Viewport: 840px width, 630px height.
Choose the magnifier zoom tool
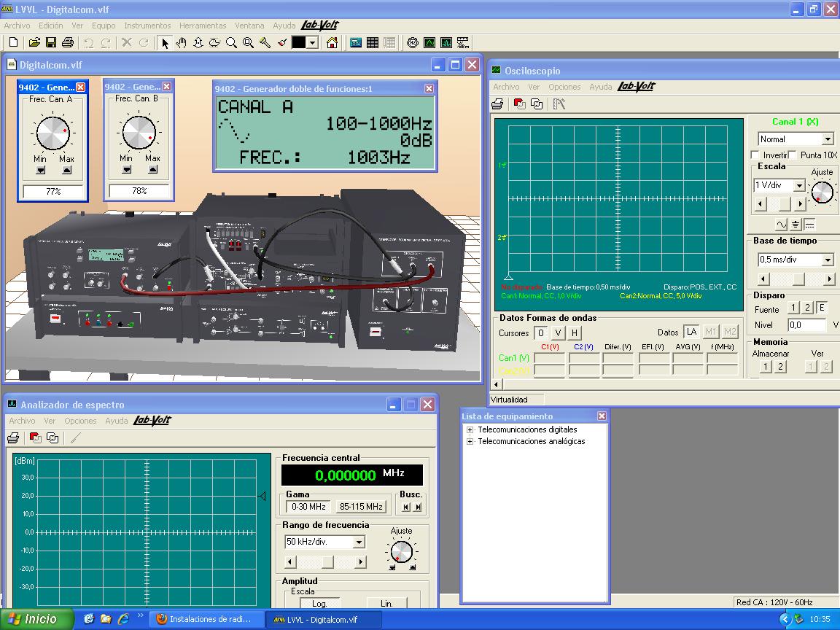click(231, 43)
